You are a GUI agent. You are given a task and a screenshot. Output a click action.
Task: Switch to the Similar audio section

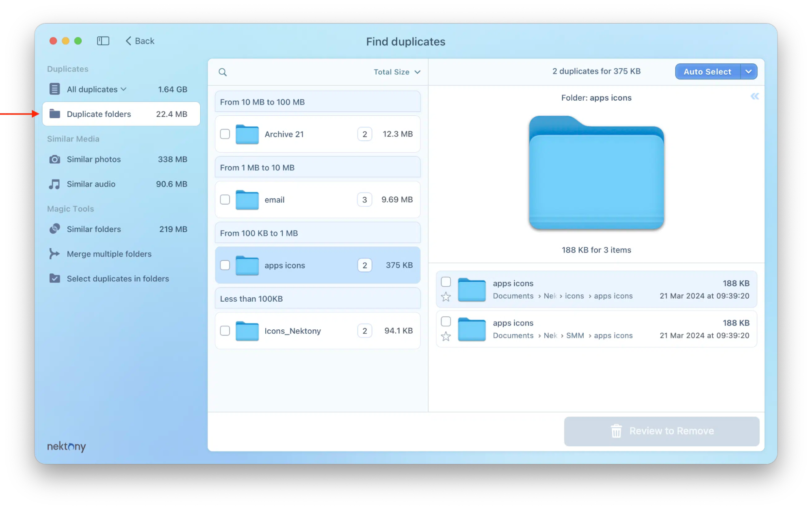point(91,184)
